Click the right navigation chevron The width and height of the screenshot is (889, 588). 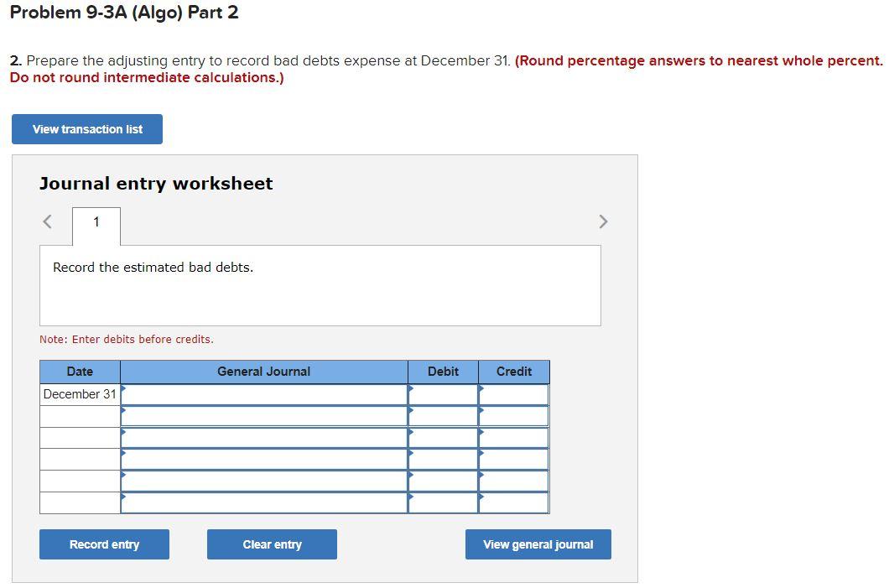[603, 221]
